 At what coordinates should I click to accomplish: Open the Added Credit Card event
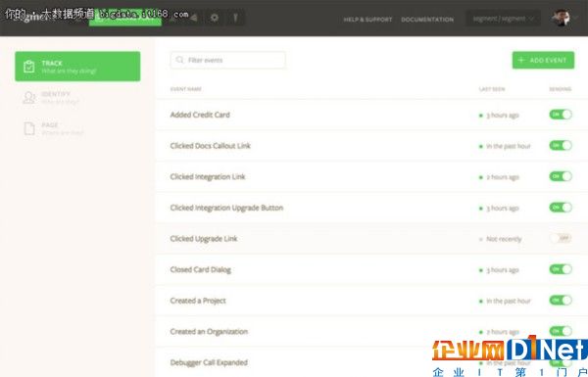coord(200,115)
